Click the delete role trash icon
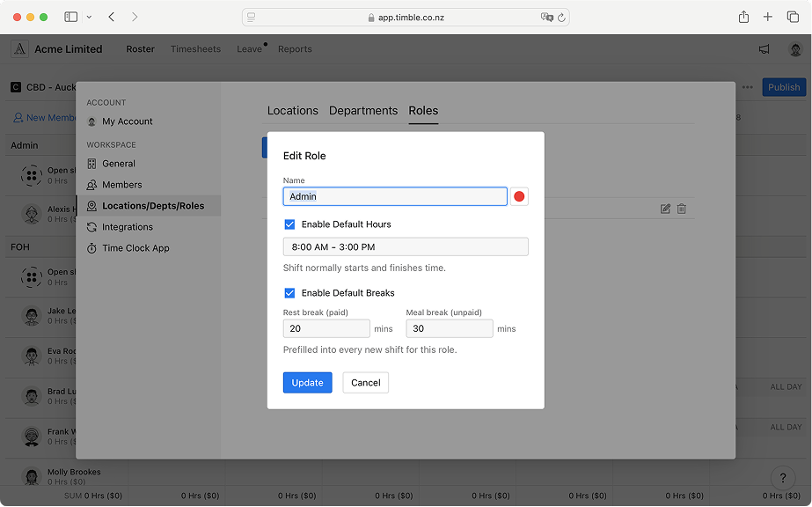This screenshot has width=812, height=507. coord(682,209)
